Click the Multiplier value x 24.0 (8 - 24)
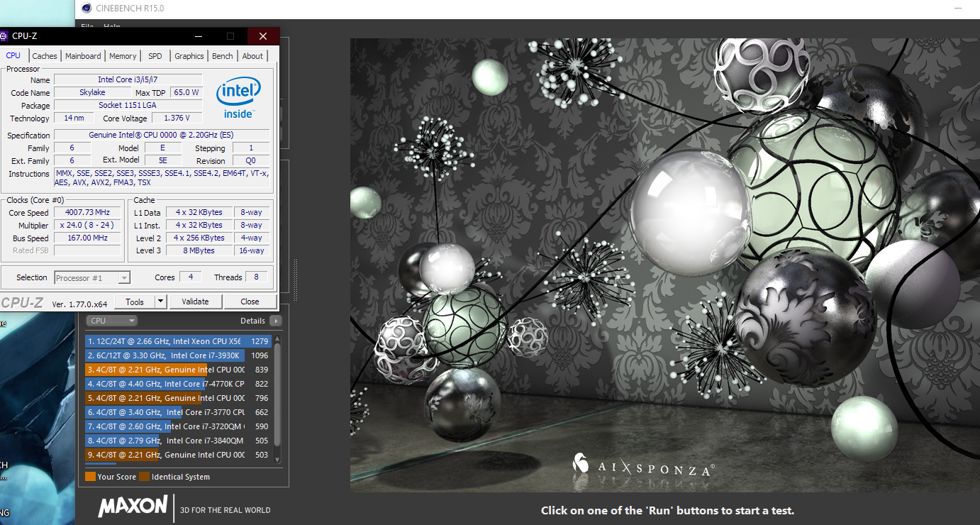 [87, 226]
